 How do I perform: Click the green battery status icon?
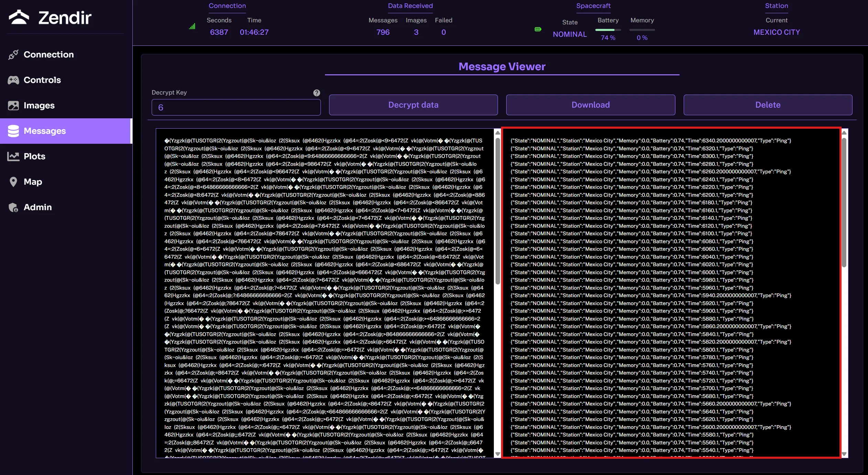point(538,30)
